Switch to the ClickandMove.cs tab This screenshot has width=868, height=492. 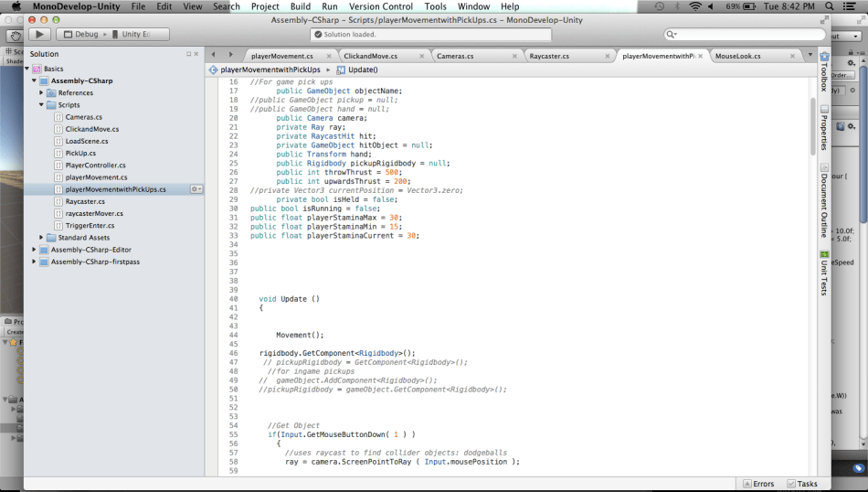point(370,56)
